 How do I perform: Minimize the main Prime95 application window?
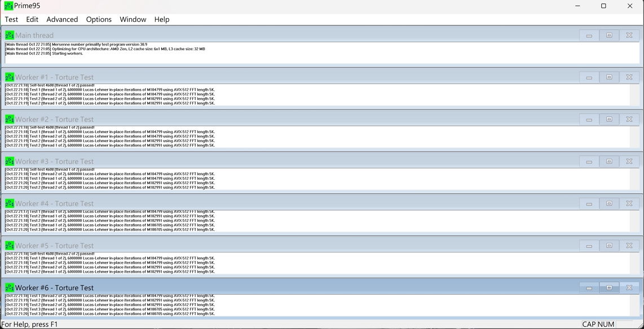coord(577,6)
